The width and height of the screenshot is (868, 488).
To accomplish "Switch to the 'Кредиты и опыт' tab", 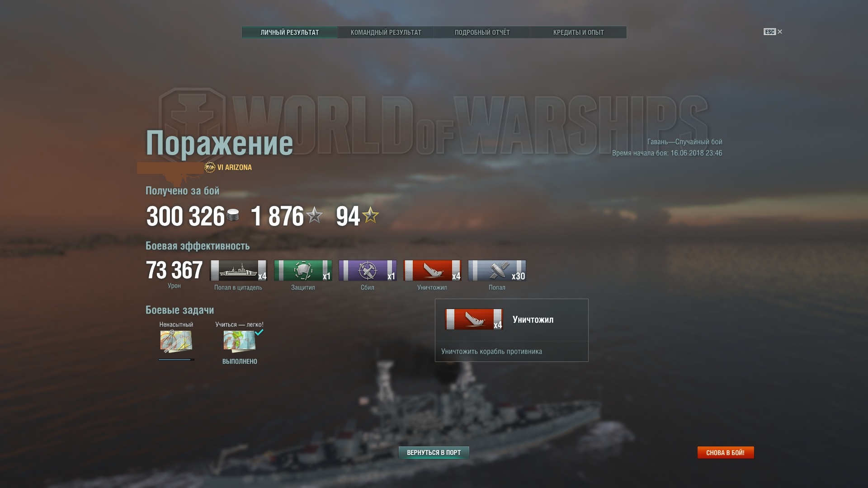I will point(579,33).
